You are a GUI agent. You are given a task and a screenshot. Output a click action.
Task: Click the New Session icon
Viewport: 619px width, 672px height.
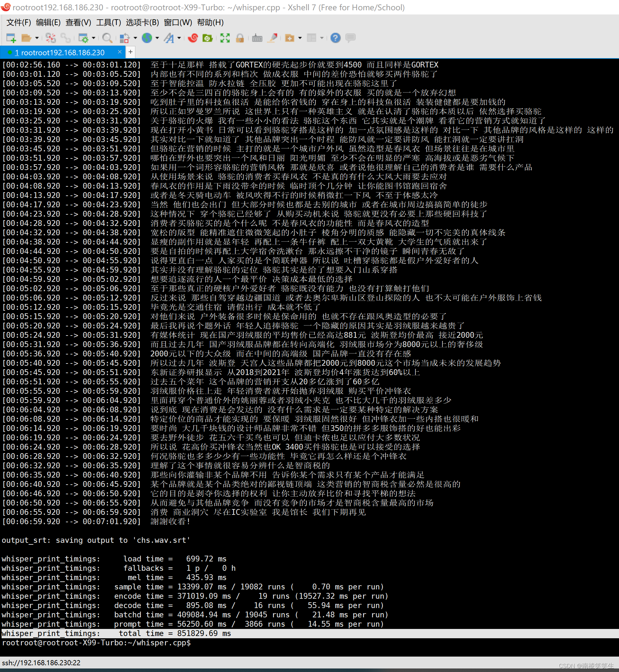(11, 38)
